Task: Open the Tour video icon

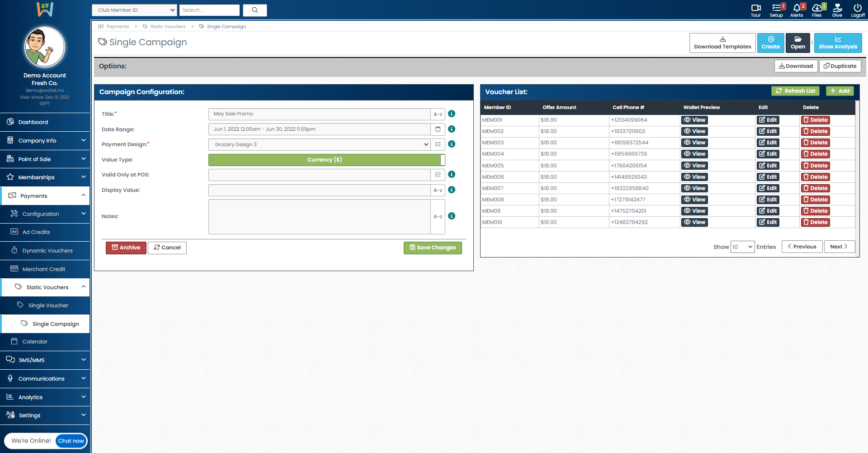Action: point(755,8)
